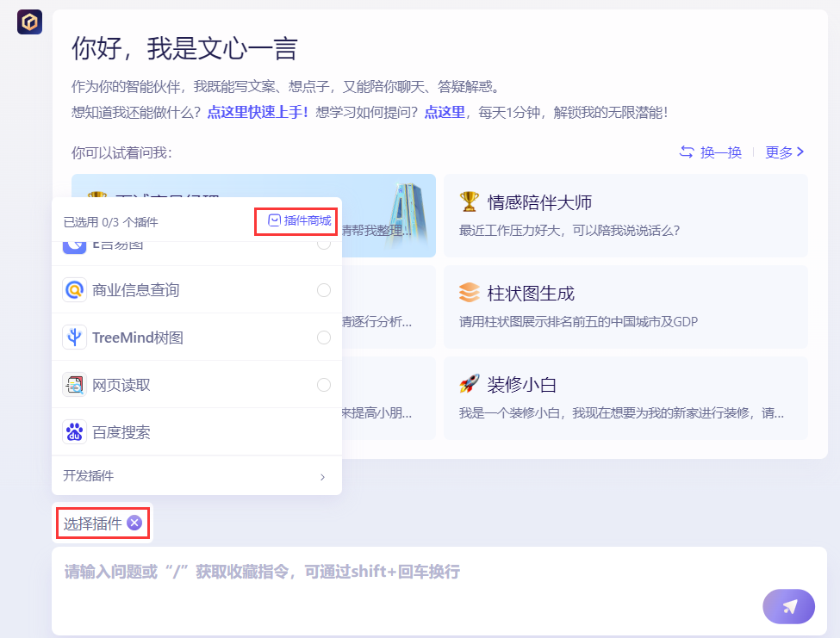Follow the 点这里快速上手! link
This screenshot has height=638, width=840.
(258, 113)
